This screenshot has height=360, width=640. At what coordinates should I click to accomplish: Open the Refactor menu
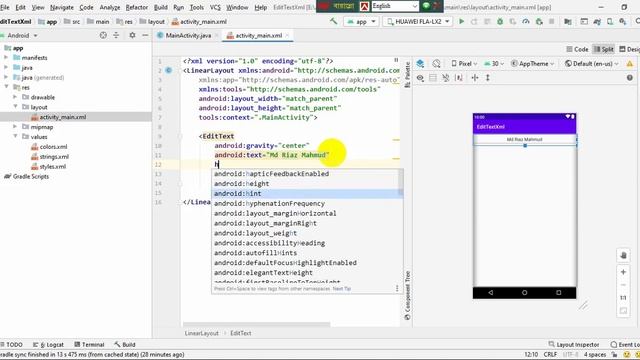point(136,7)
